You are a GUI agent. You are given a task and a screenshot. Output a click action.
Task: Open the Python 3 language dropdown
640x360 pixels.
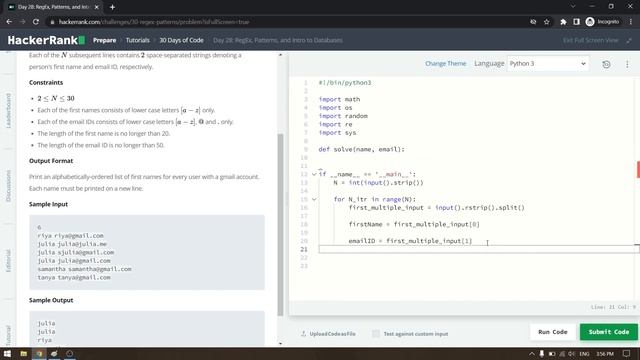[547, 64]
